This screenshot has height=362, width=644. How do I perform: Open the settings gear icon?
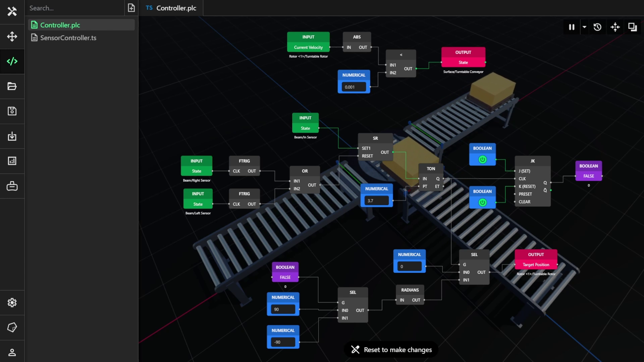pyautogui.click(x=12, y=303)
